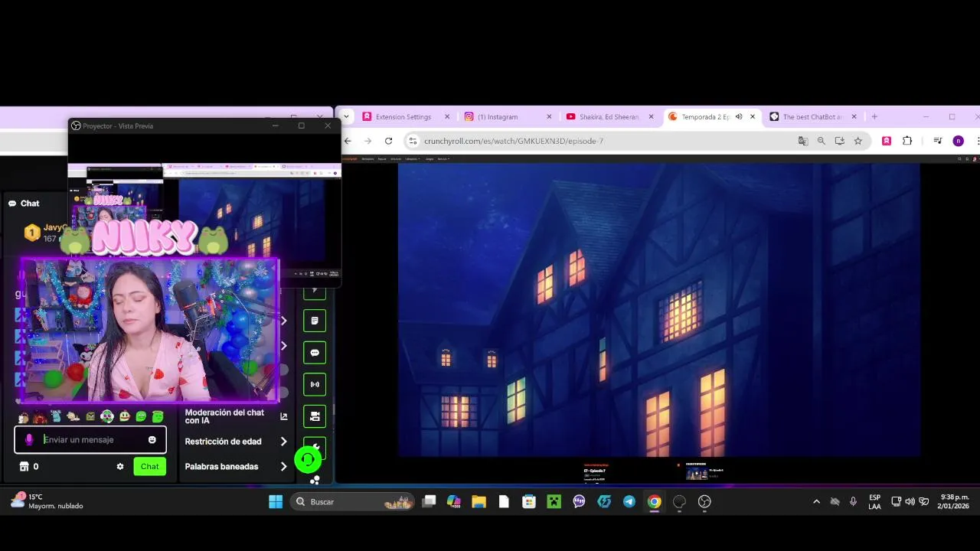Open a new Chrome tab
The image size is (980, 551).
pos(874,116)
